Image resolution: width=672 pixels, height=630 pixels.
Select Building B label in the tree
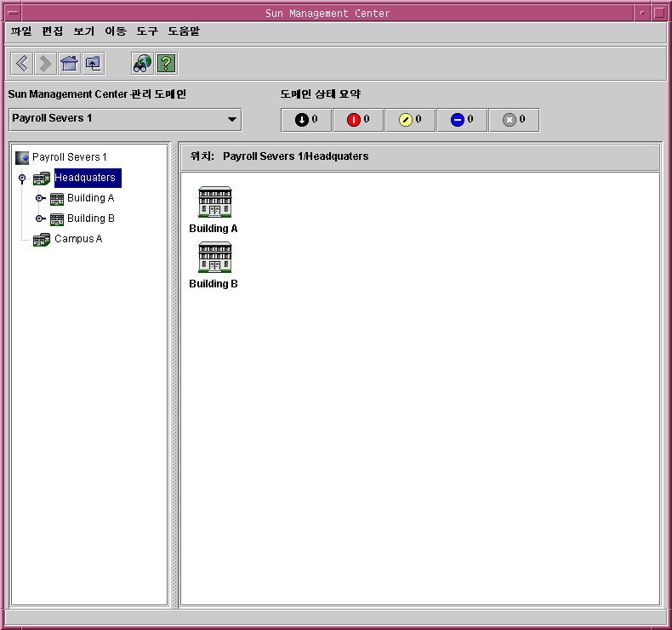coord(91,219)
